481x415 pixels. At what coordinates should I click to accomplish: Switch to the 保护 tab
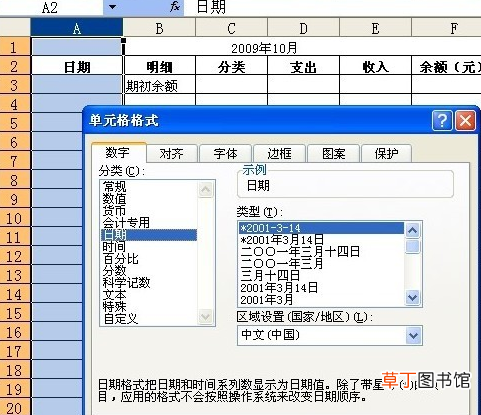pyautogui.click(x=386, y=154)
